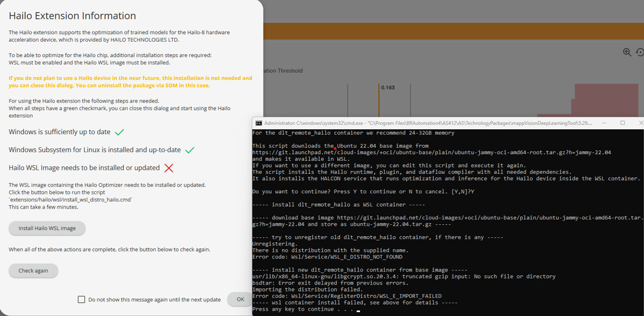
Task: Click the Check again button
Action: click(x=33, y=271)
